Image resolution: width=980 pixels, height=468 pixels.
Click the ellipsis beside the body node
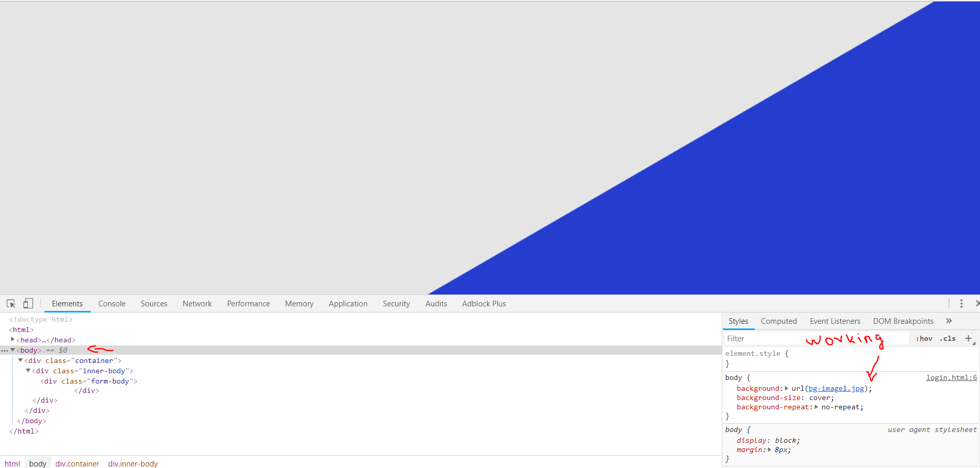point(5,350)
